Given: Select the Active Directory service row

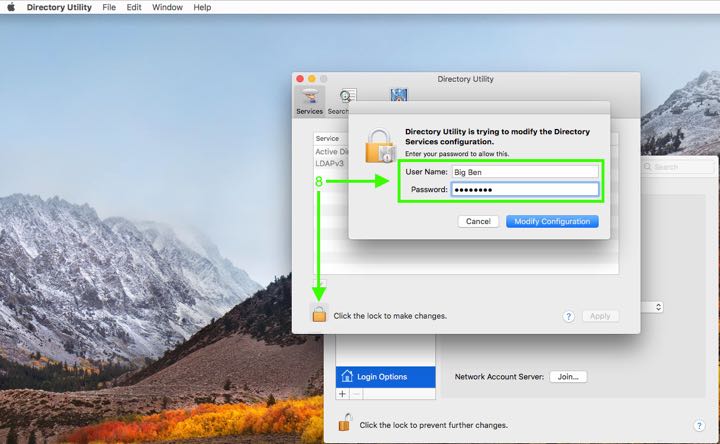Looking at the screenshot, I should pos(331,152).
